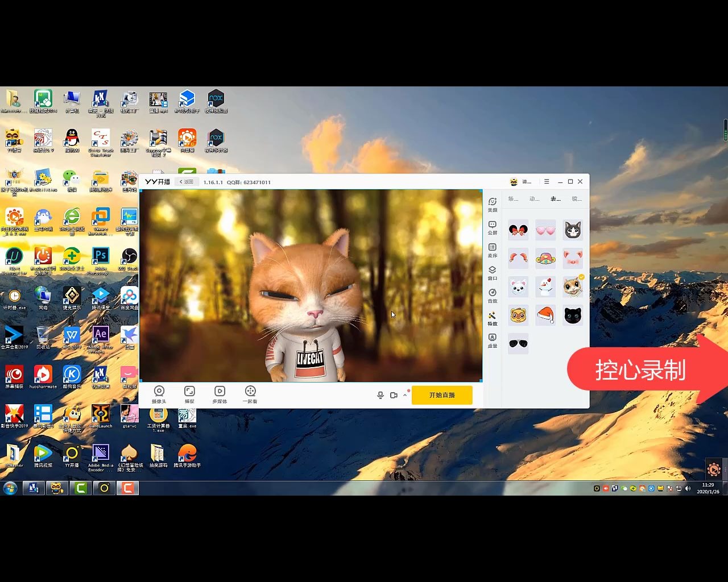
Task: Select the pink pig face sticker
Action: point(573,259)
